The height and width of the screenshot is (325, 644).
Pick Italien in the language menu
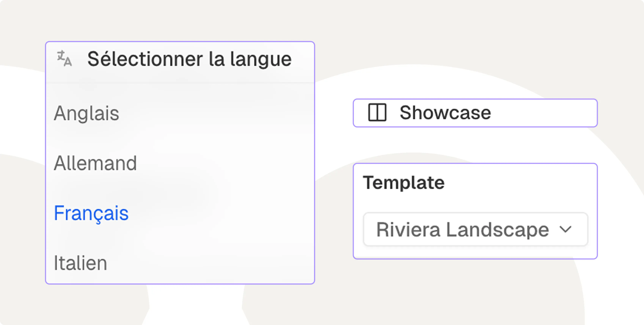pyautogui.click(x=80, y=263)
